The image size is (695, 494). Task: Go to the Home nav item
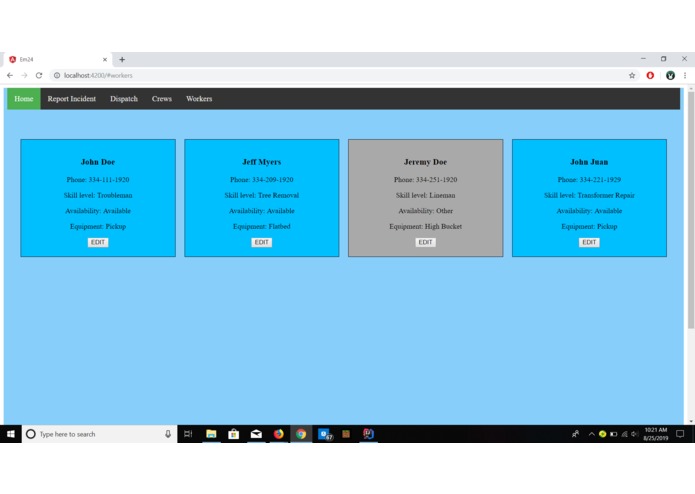point(23,99)
